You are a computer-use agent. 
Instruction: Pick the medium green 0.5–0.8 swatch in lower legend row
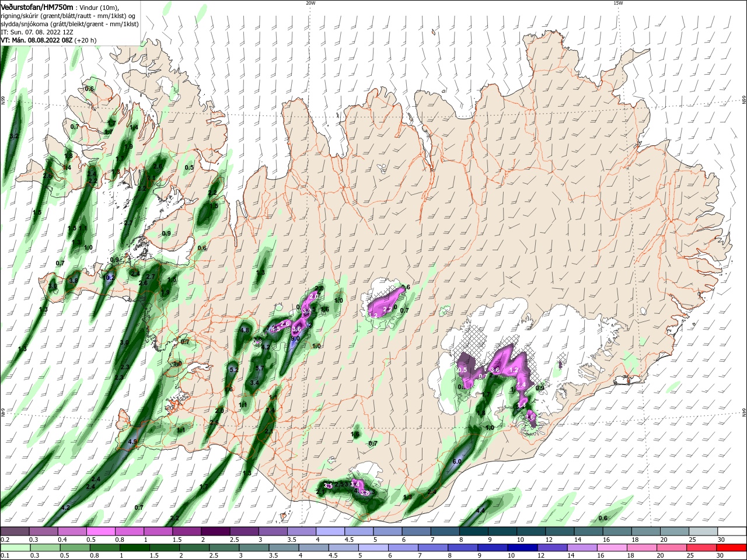click(74, 548)
